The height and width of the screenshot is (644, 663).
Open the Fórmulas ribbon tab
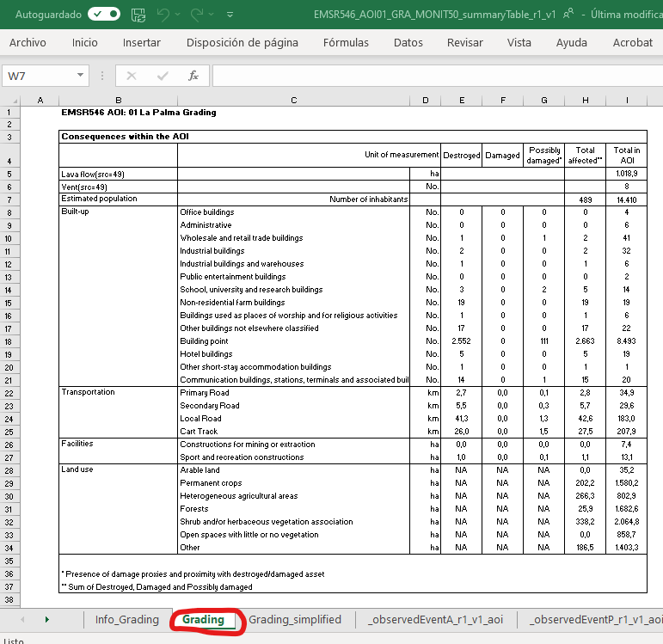[x=346, y=43]
